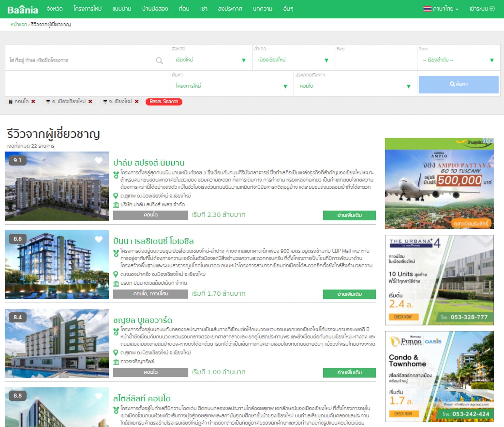Open the ชญยล บูเลอวาร์ด title link
504x427 pixels.
click(143, 320)
